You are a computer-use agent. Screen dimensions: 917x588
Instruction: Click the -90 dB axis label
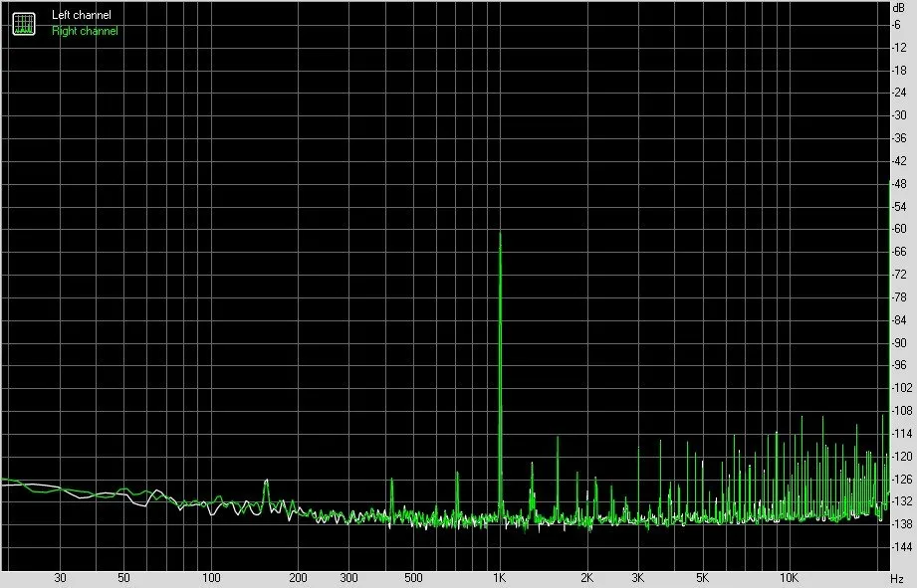point(899,343)
